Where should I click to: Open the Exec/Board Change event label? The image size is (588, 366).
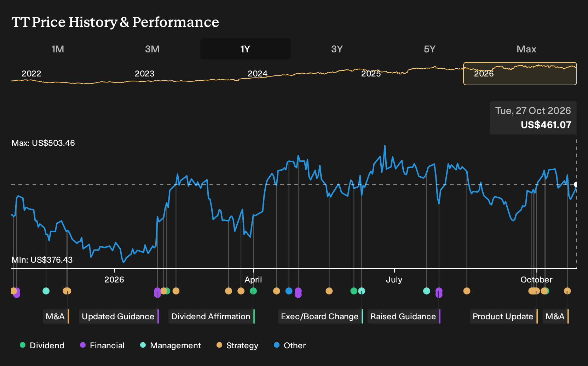coord(321,316)
